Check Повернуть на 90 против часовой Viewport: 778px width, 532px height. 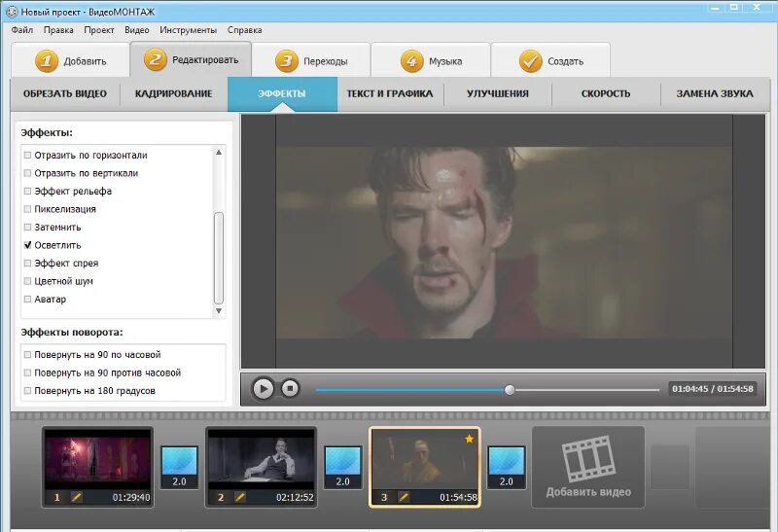28,372
